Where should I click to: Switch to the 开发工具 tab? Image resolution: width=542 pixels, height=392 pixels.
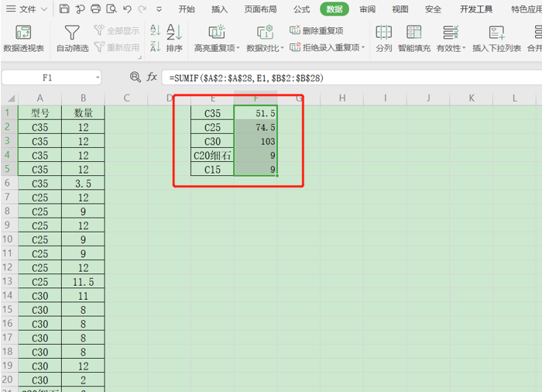click(476, 9)
